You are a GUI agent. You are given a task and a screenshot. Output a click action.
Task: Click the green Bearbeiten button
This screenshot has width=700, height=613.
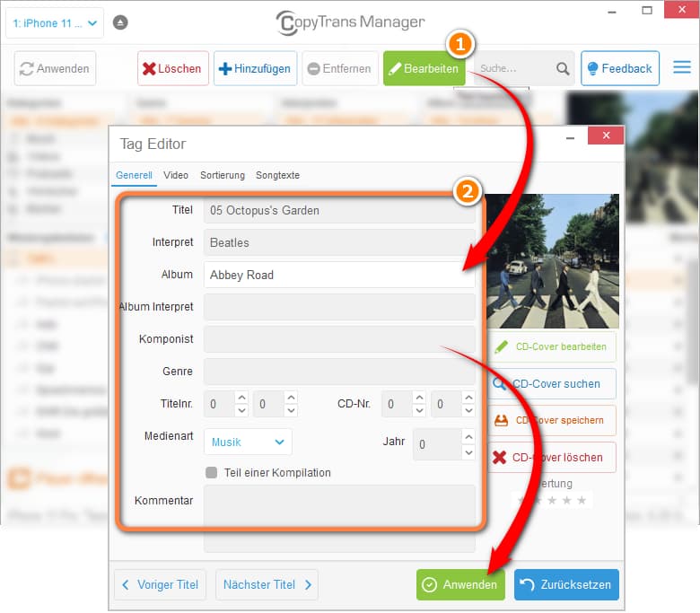point(424,68)
